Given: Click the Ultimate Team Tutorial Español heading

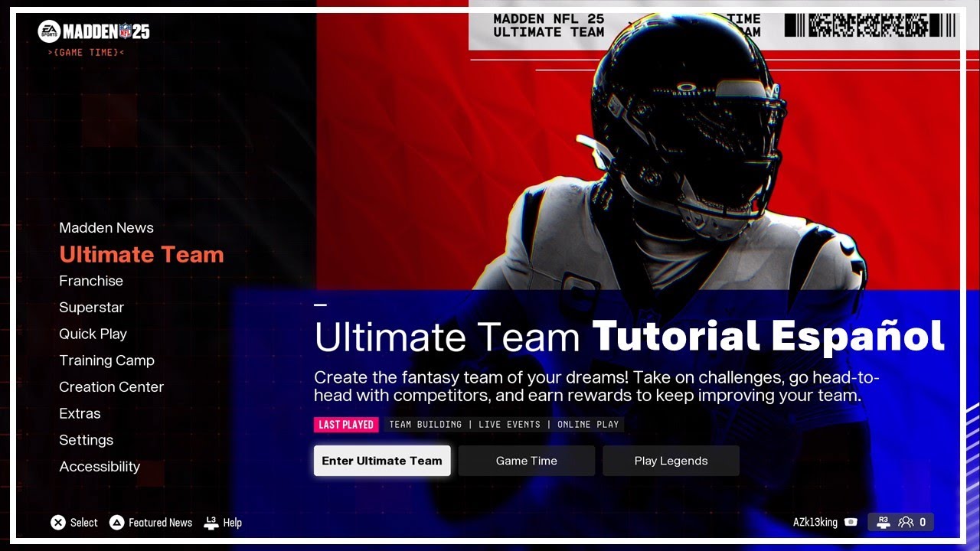Looking at the screenshot, I should click(x=629, y=337).
